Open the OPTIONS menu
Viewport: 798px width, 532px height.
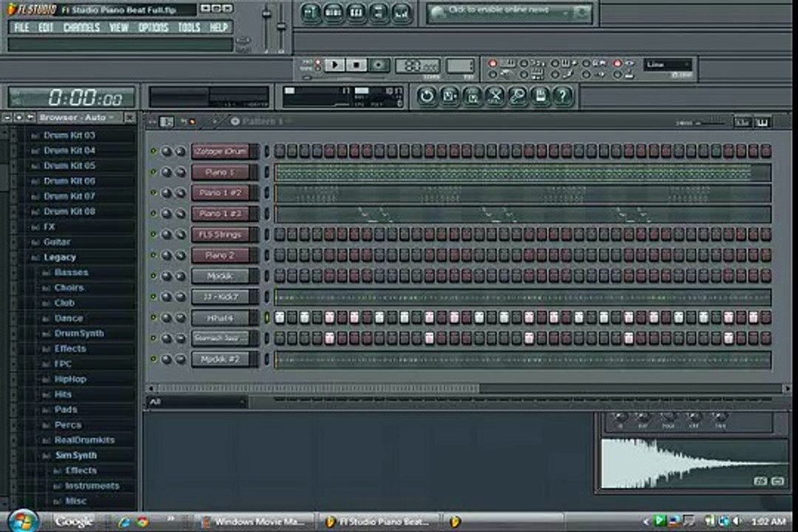point(153,27)
